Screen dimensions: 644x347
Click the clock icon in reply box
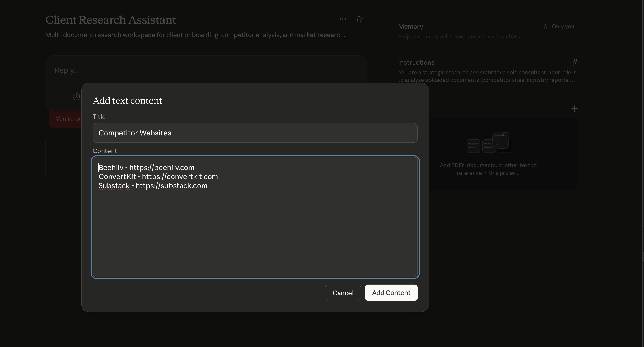[x=76, y=97]
